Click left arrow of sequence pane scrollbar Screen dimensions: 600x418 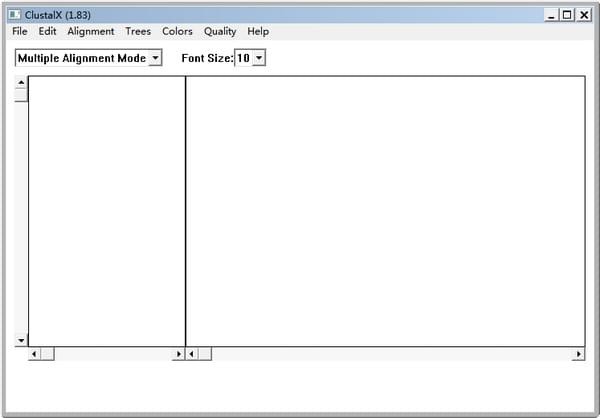click(x=192, y=354)
